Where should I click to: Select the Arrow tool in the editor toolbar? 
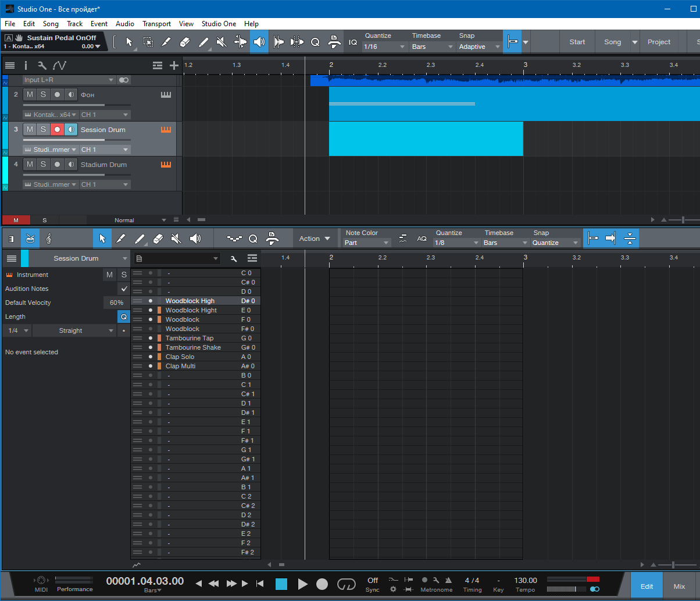(x=102, y=239)
